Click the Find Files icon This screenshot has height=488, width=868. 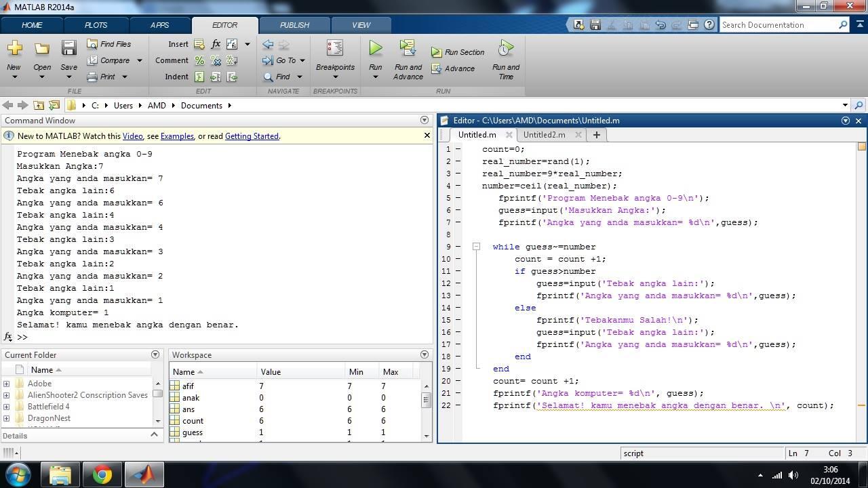[92, 44]
